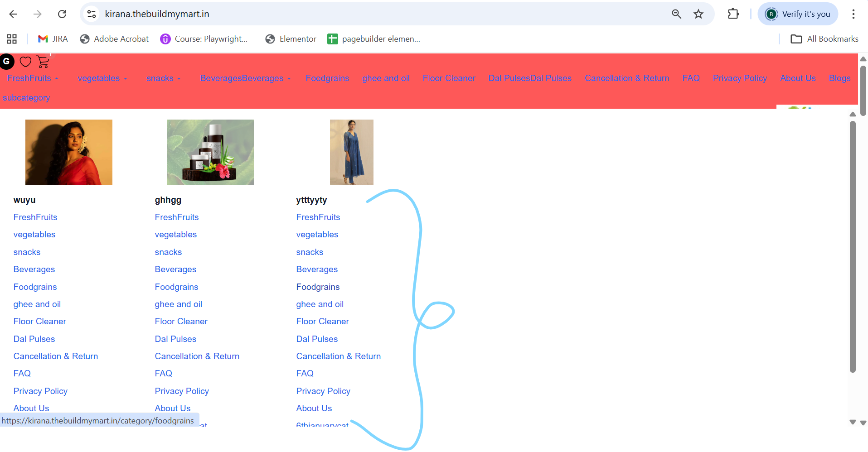Click the outer page scrollbar thumb
The width and height of the screenshot is (868, 452).
point(863,91)
